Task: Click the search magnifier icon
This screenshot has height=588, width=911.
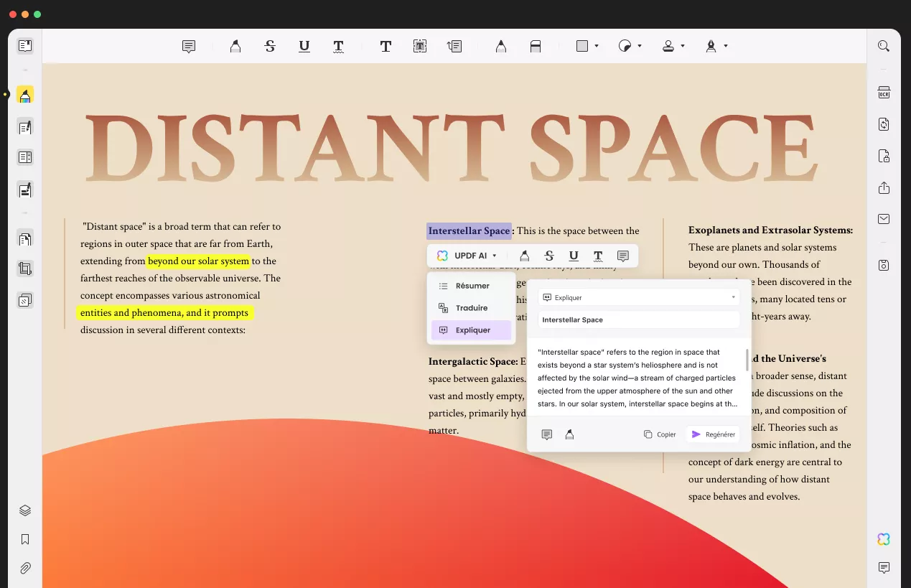Action: (x=884, y=46)
